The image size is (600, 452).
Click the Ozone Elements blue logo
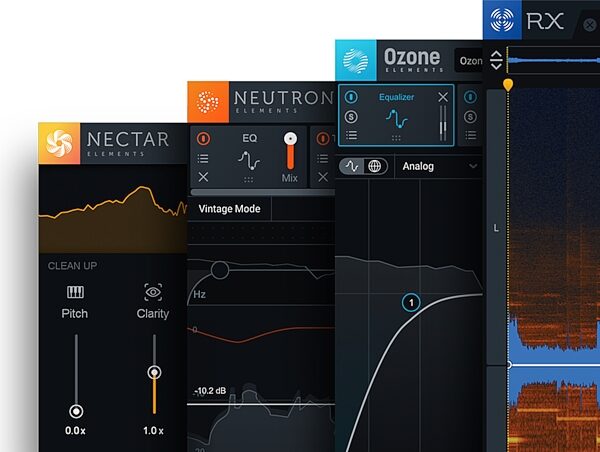[355, 60]
